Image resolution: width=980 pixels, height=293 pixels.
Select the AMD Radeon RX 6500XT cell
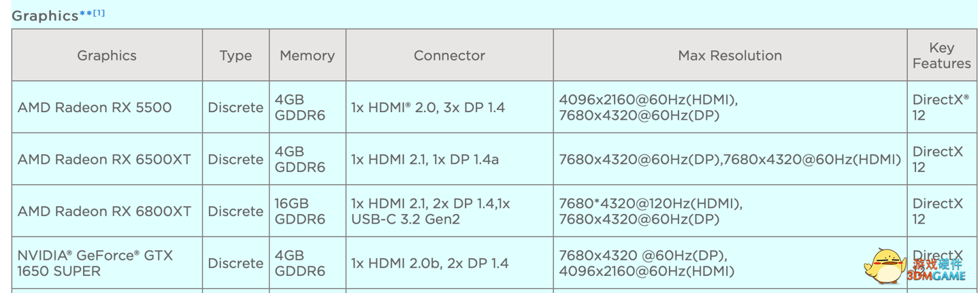click(104, 160)
